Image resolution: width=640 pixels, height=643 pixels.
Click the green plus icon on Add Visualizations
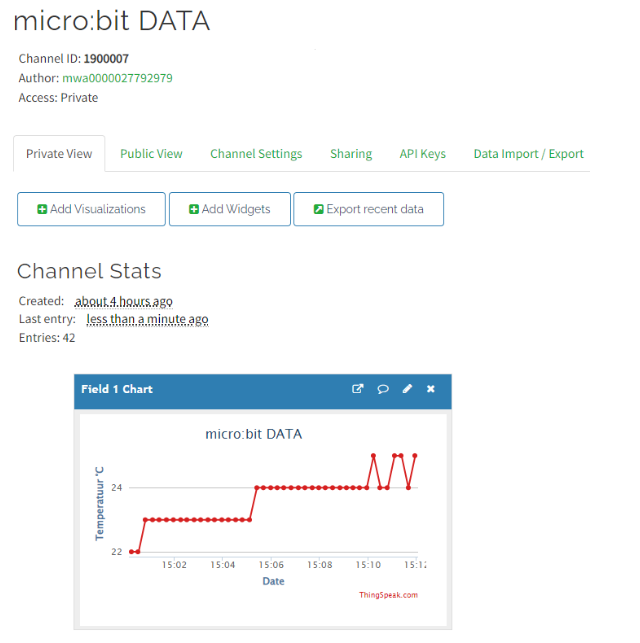point(42,209)
